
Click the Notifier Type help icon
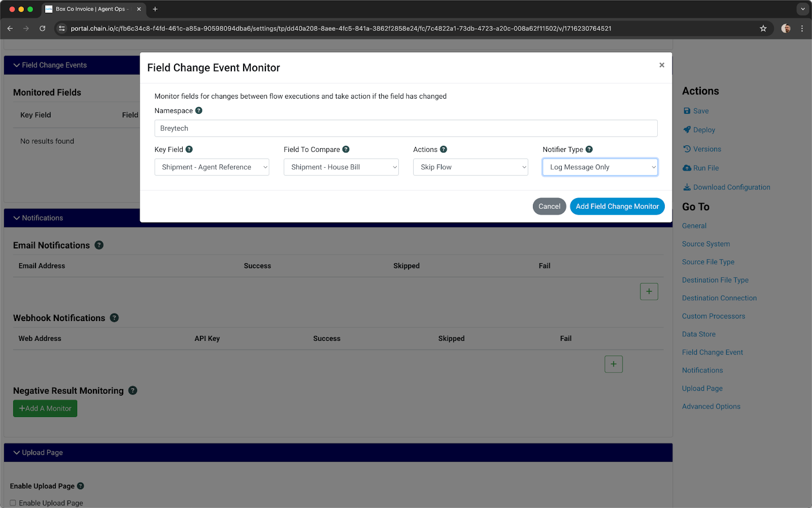point(589,149)
